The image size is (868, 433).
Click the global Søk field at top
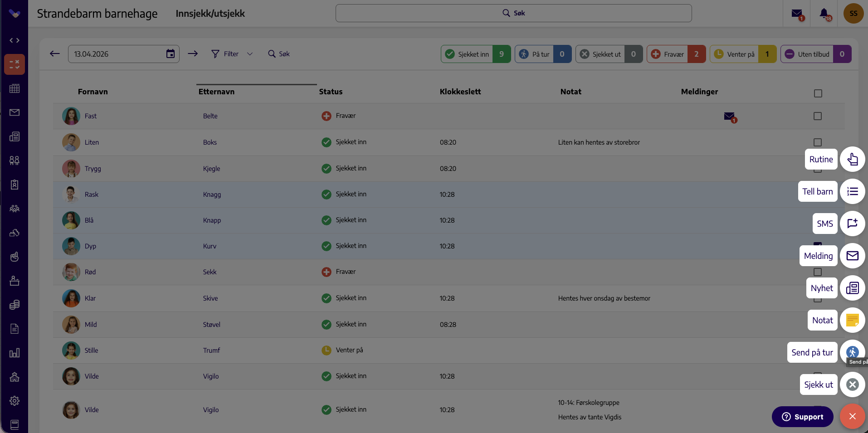coord(513,13)
